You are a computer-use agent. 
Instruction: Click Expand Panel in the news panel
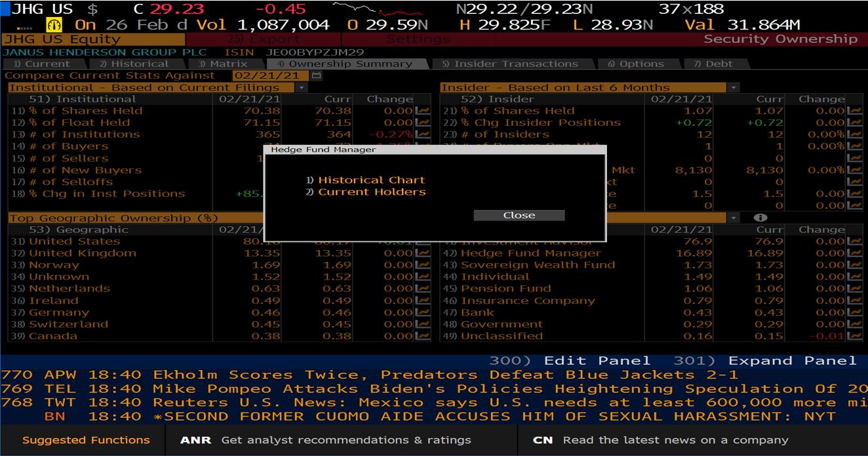click(766, 361)
